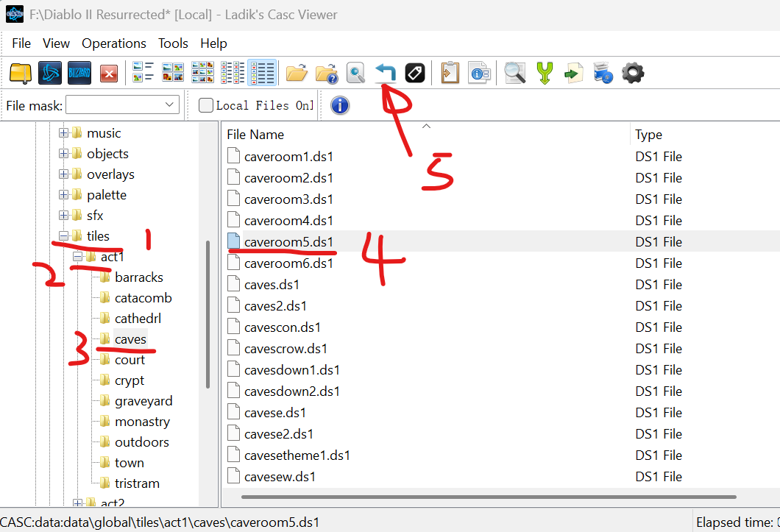Image resolution: width=780 pixels, height=532 pixels.
Task: Open the View menu
Action: click(x=56, y=43)
